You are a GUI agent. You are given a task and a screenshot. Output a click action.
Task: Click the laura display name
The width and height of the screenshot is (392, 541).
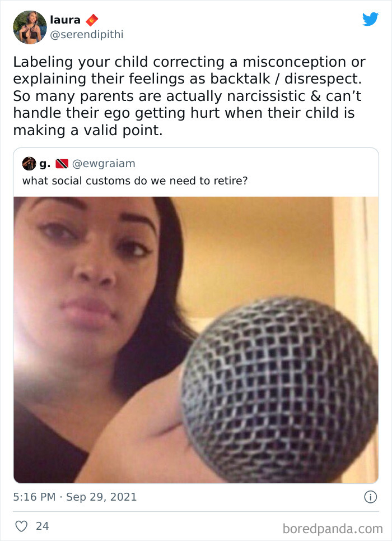click(65, 20)
